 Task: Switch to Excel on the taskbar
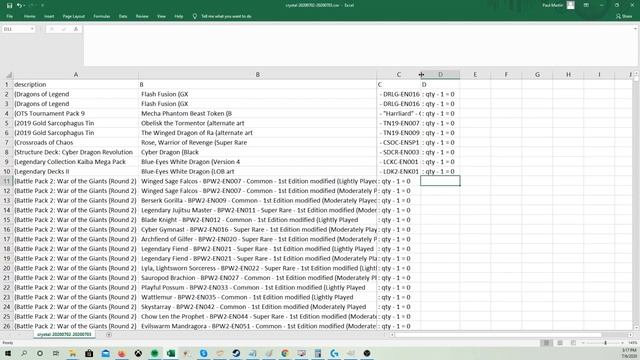point(171,353)
